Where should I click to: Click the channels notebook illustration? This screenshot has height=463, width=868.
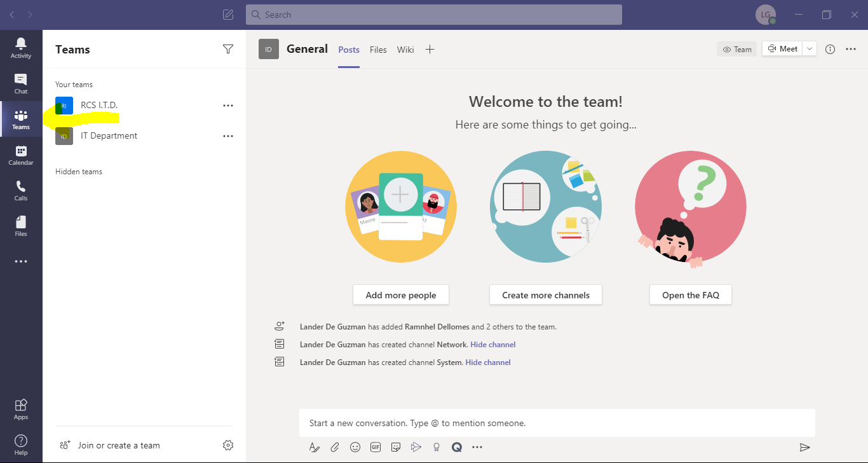546,207
